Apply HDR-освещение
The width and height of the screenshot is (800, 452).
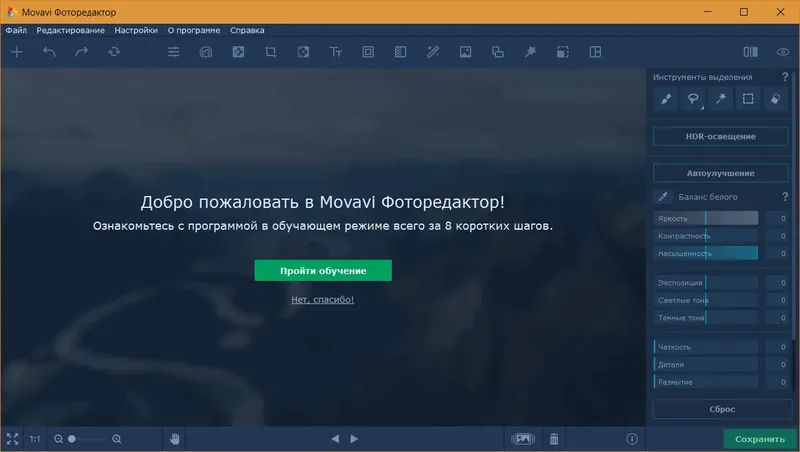tap(720, 136)
